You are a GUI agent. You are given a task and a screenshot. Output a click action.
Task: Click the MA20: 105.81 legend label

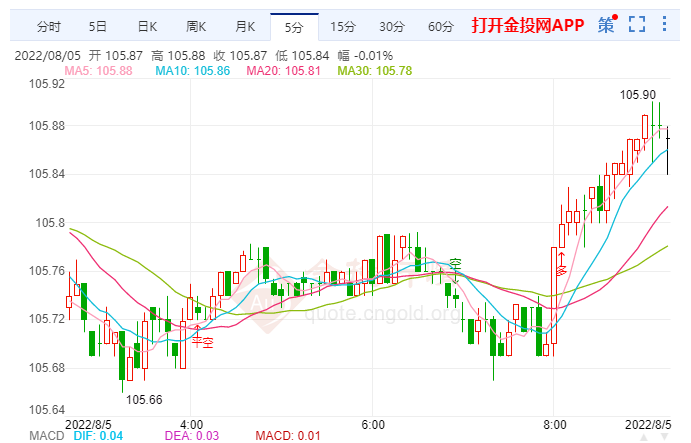283,71
